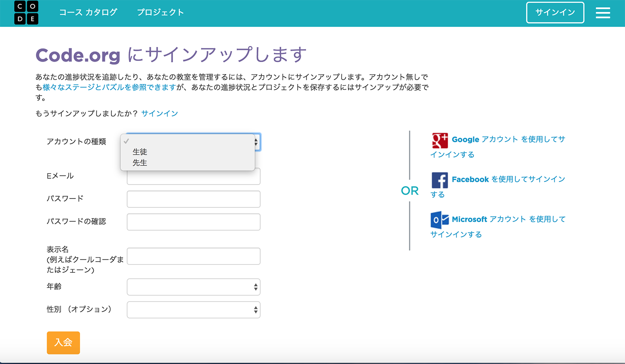
Task: Click the 性別 (オプション) label
Action: 79,309
